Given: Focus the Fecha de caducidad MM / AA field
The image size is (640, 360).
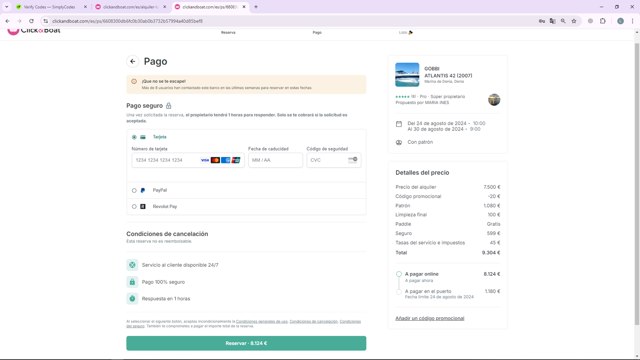Looking at the screenshot, I should (275, 160).
